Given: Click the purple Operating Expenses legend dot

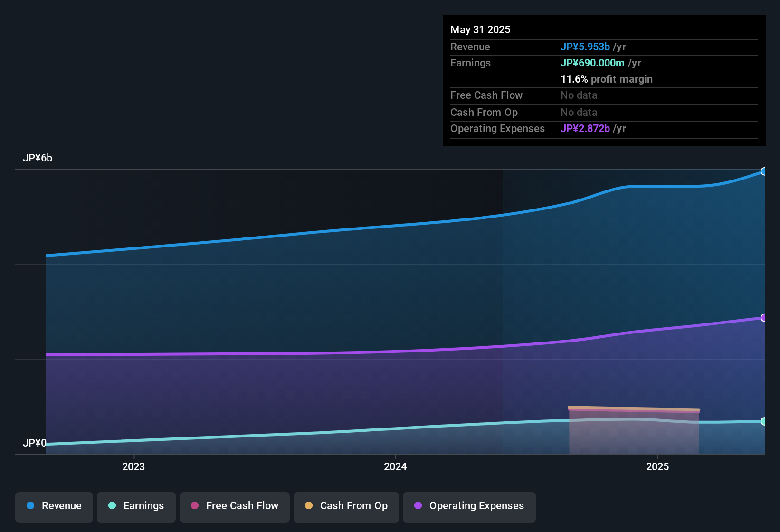Looking at the screenshot, I should [418, 505].
